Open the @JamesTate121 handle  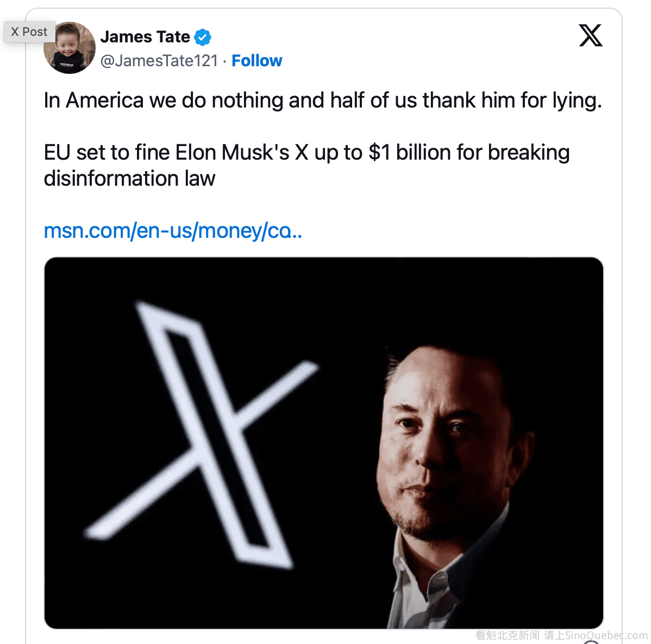pos(159,61)
